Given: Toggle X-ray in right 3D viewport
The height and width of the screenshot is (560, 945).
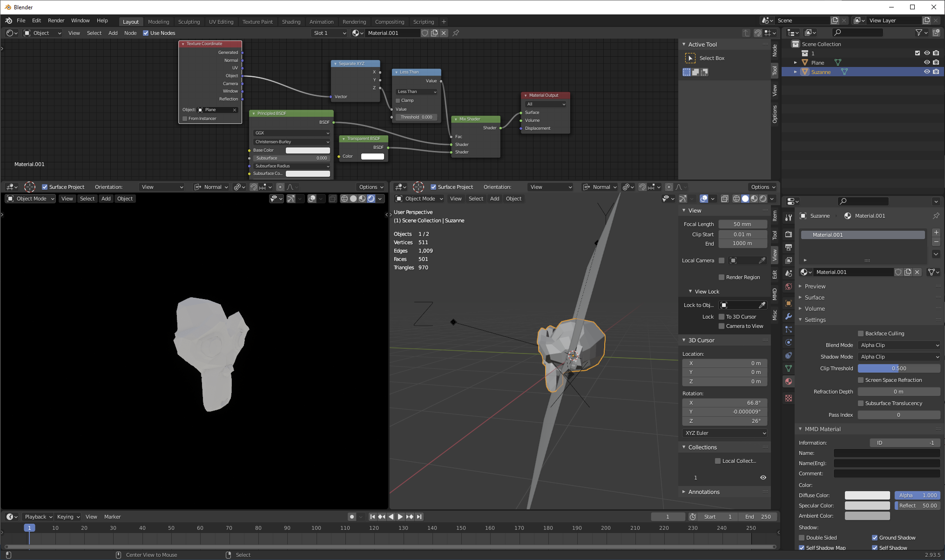Looking at the screenshot, I should [x=725, y=199].
